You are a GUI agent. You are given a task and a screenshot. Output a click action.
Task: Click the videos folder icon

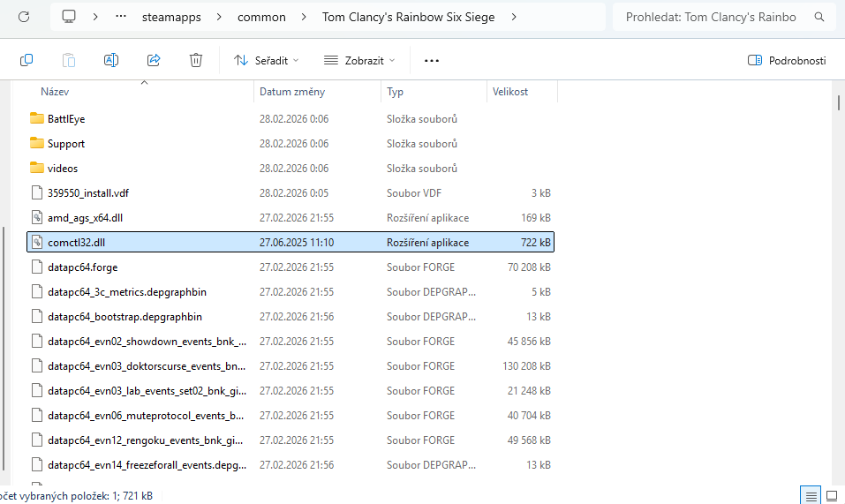37,168
